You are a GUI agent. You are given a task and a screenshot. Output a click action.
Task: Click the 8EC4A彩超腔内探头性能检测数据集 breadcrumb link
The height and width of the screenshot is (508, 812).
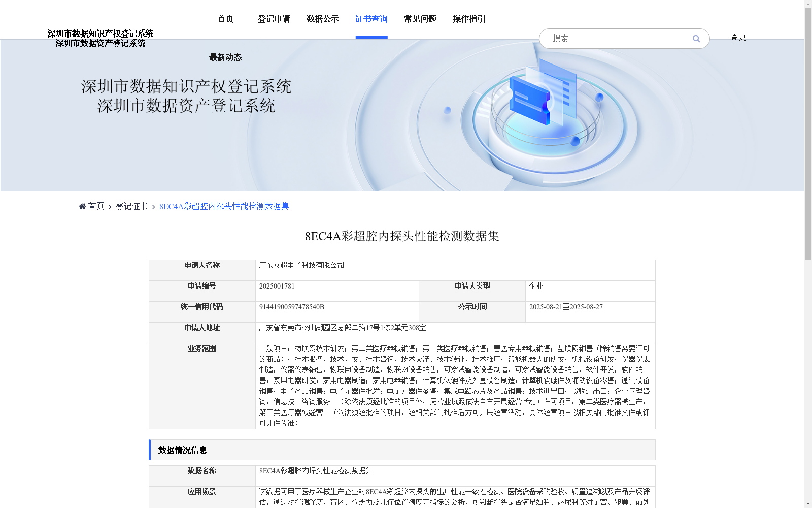(x=224, y=206)
